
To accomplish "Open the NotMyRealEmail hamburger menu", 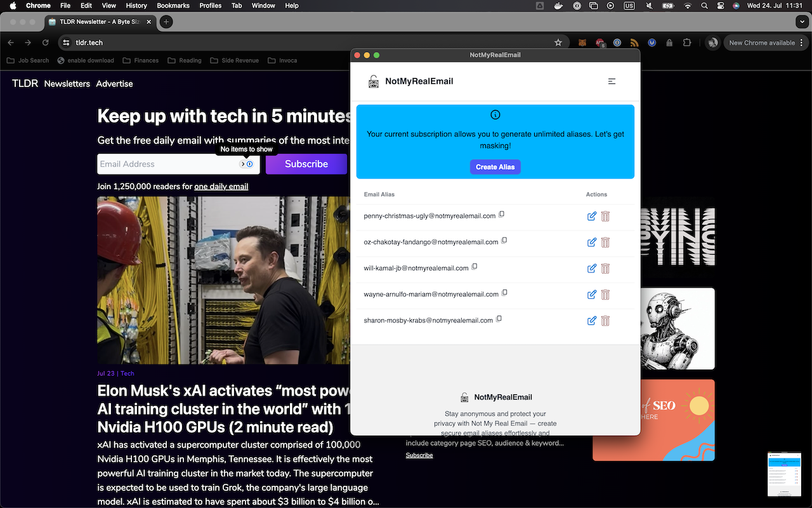I will (x=612, y=81).
